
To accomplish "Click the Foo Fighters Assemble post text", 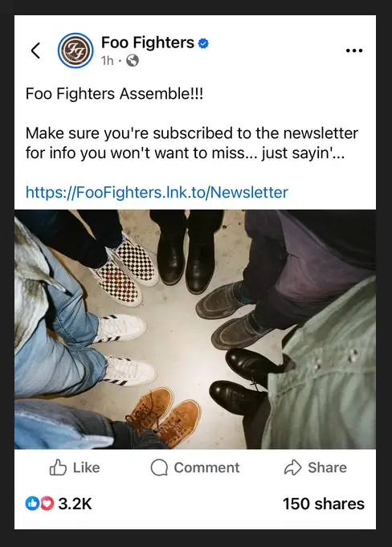I will coord(114,93).
